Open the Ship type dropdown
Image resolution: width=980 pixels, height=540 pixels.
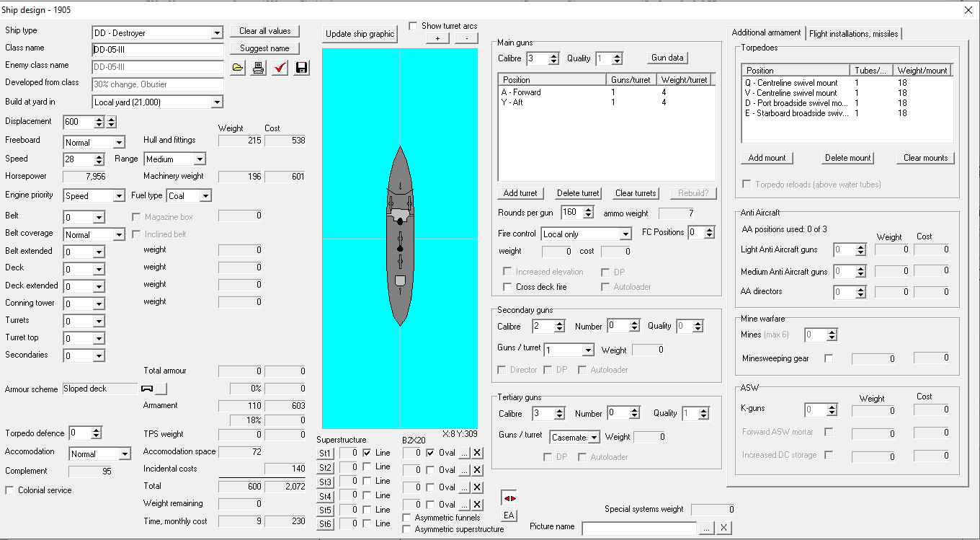(217, 33)
